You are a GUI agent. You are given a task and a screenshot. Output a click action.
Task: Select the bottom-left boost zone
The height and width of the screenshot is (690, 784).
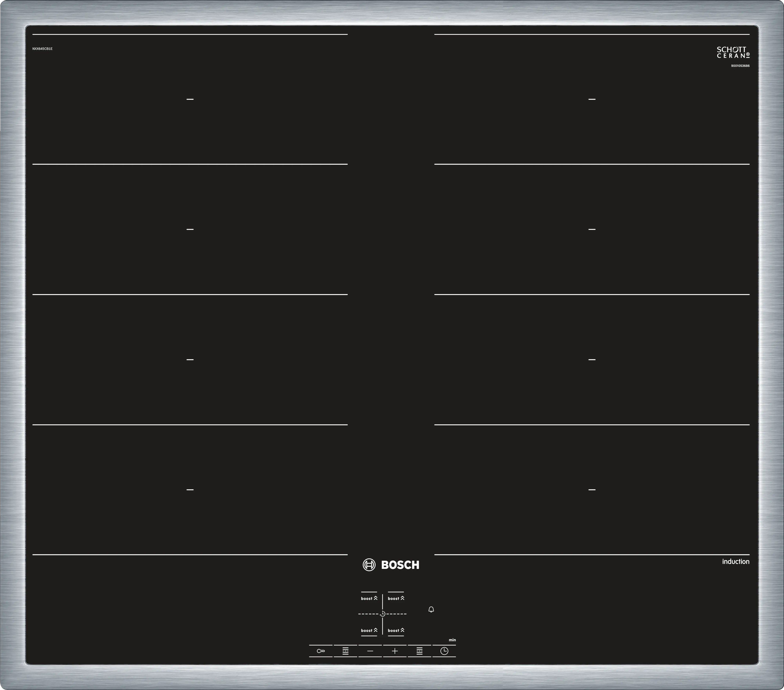[369, 630]
